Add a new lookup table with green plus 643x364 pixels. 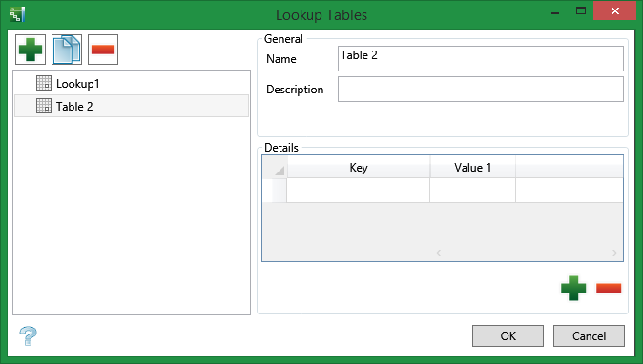[x=31, y=50]
